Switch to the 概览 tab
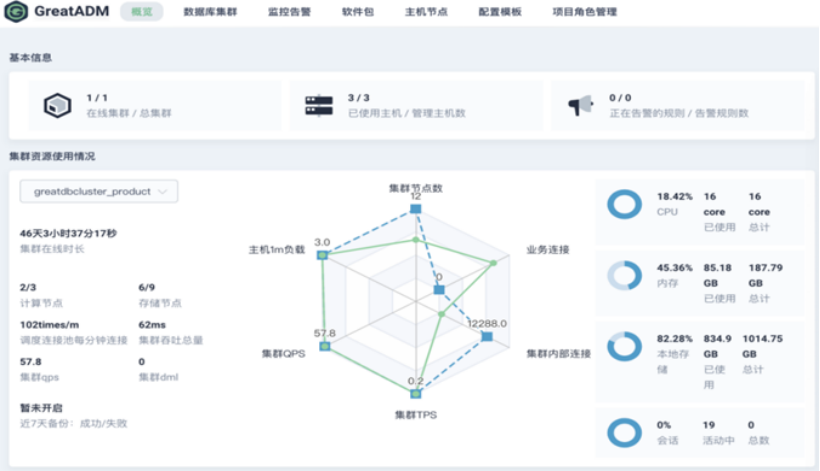This screenshot has width=820, height=471. (x=142, y=12)
